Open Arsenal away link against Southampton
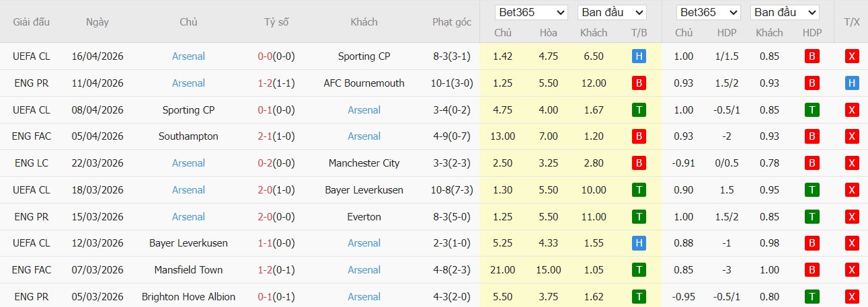 click(x=364, y=136)
